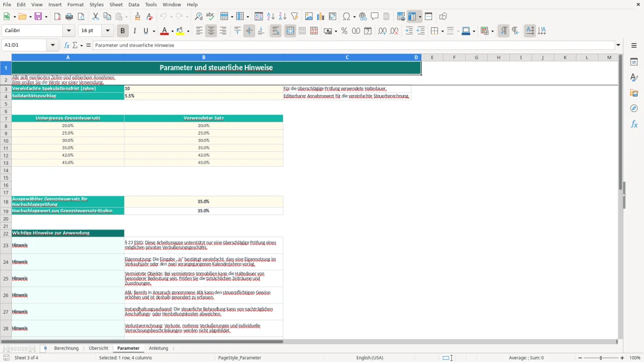Image resolution: width=644 pixels, height=362 pixels.
Task: Open the Borders dropdown arrow
Action: point(442,31)
